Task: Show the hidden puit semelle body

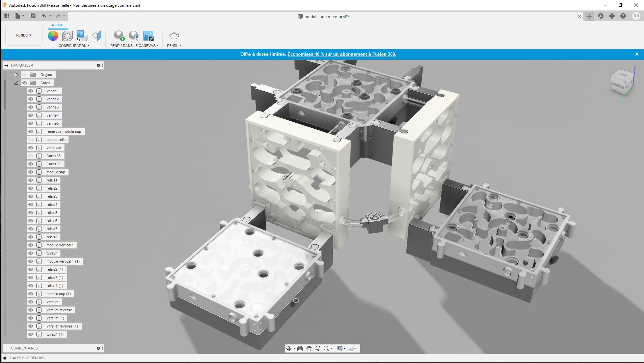Action: 31,140
